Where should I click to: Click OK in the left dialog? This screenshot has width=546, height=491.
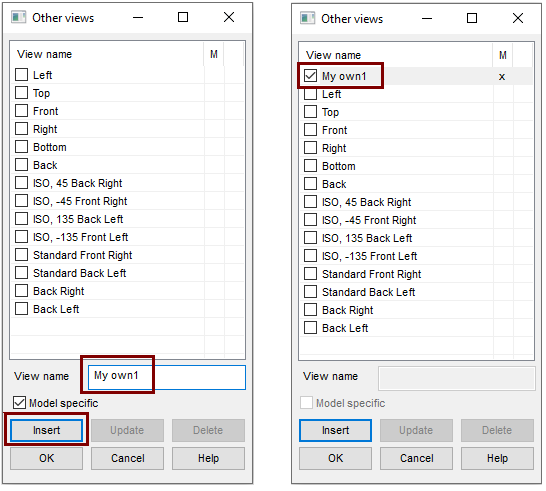(46, 458)
